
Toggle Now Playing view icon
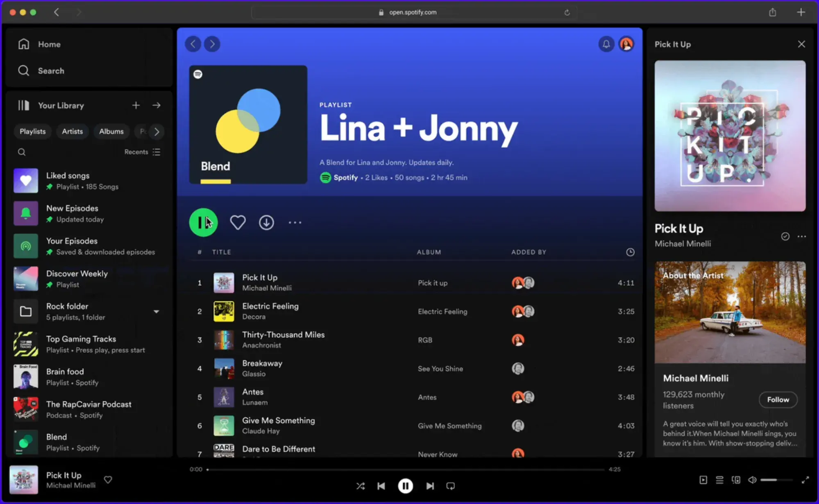coord(703,480)
